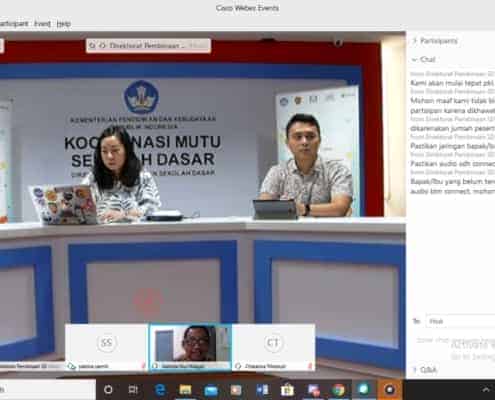This screenshot has height=400, width=495.
Task: Launch Google Chrome from the taskbar
Action: point(338,390)
